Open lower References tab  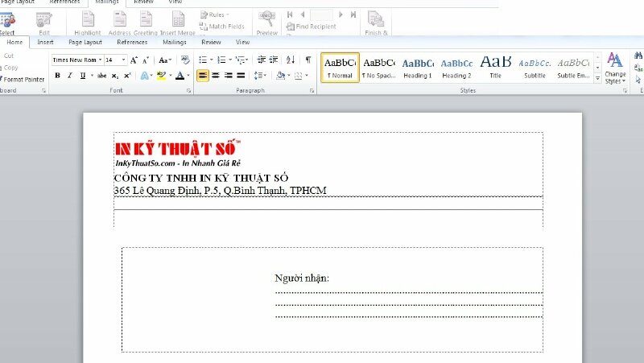tap(132, 42)
